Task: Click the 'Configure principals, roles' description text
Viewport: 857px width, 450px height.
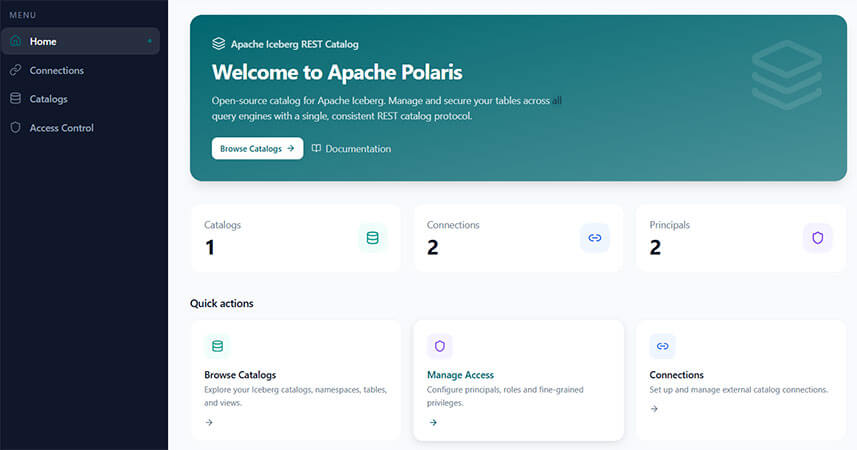Action: click(x=505, y=396)
